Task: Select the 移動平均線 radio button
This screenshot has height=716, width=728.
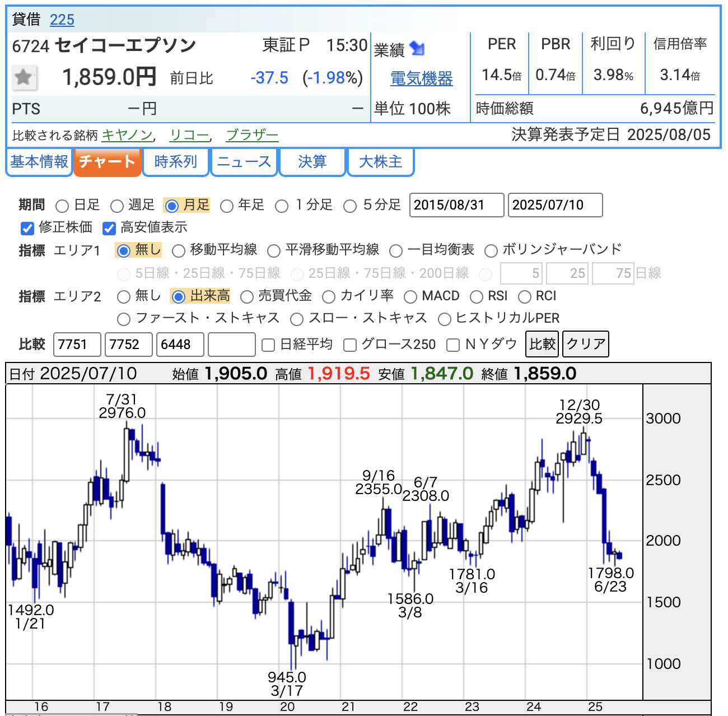Action: click(178, 250)
